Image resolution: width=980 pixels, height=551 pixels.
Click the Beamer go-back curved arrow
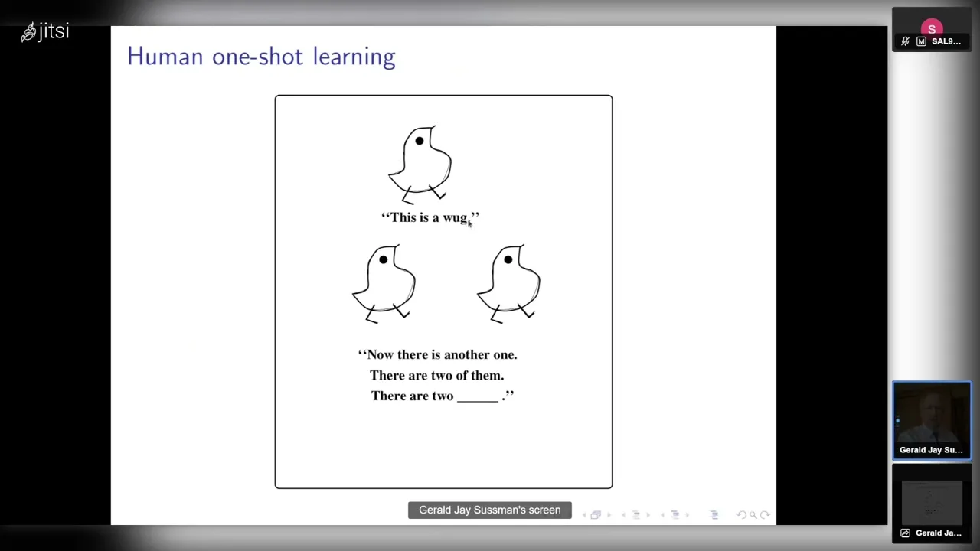tap(741, 515)
